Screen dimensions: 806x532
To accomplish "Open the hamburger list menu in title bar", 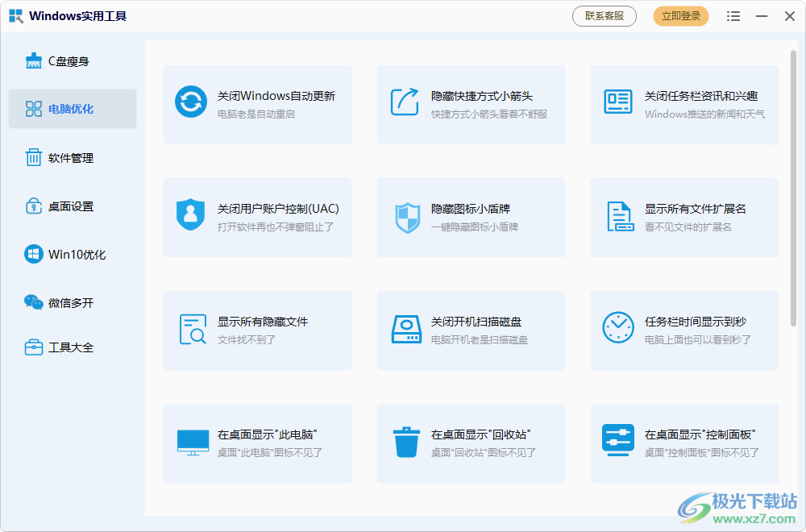I will tap(733, 16).
